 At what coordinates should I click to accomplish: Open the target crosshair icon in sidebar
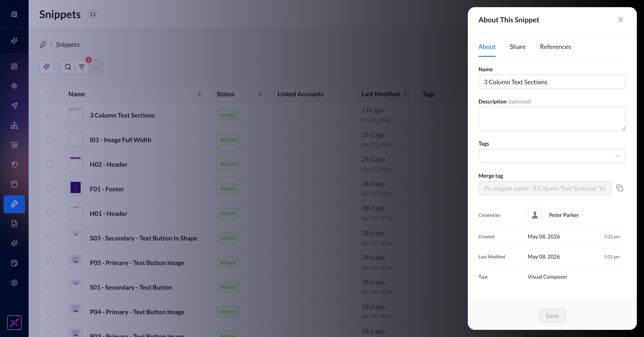(x=14, y=86)
